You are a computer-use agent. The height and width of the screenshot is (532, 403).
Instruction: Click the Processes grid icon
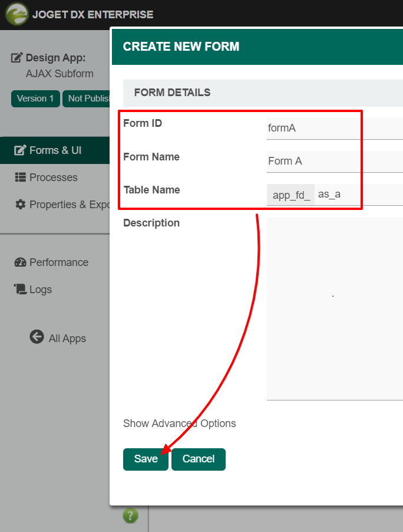(21, 178)
